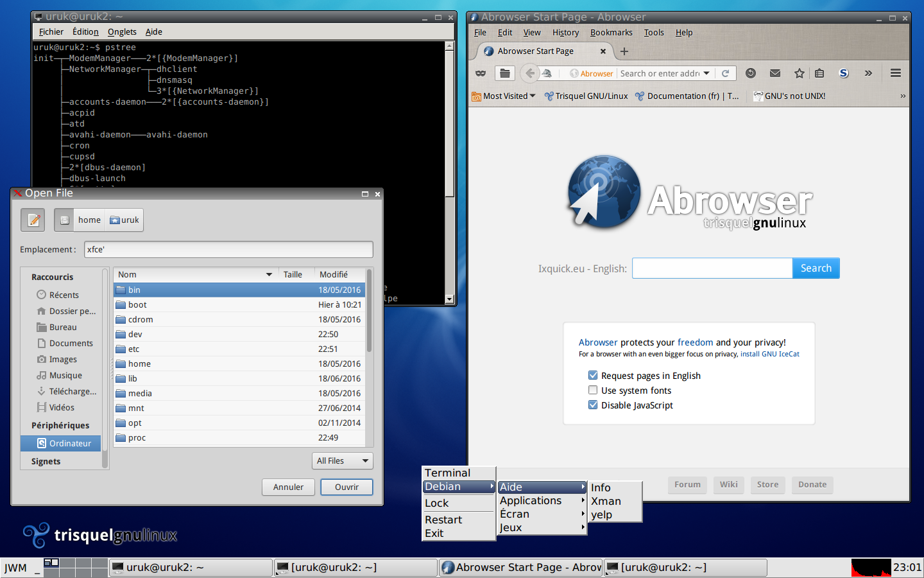The height and width of the screenshot is (578, 924).
Task: Show more Abrowser toolbar tools chevron
Action: (868, 73)
